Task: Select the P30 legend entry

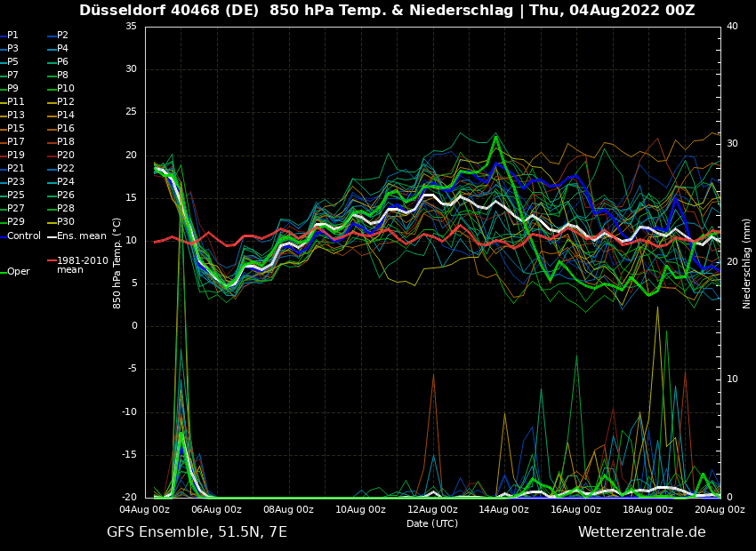Action: click(x=66, y=222)
